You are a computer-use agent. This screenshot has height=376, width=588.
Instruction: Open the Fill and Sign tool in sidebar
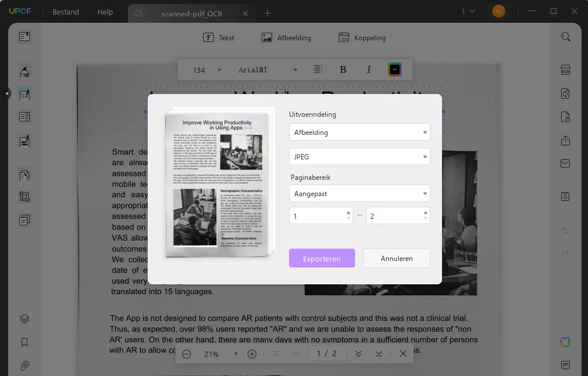[25, 141]
